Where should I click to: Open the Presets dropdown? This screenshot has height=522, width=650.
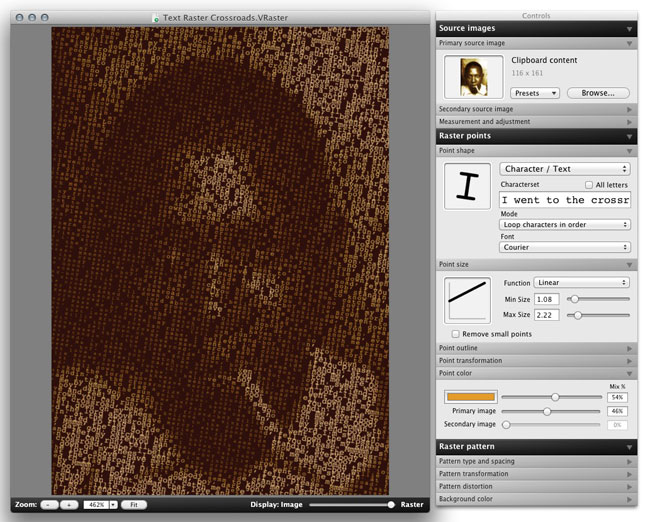pyautogui.click(x=535, y=93)
